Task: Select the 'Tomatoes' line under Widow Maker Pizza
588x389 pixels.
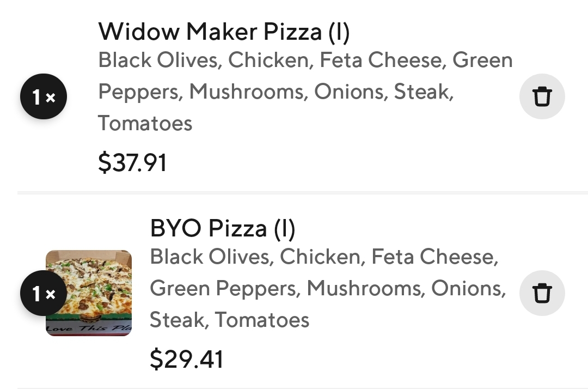Action: point(145,123)
